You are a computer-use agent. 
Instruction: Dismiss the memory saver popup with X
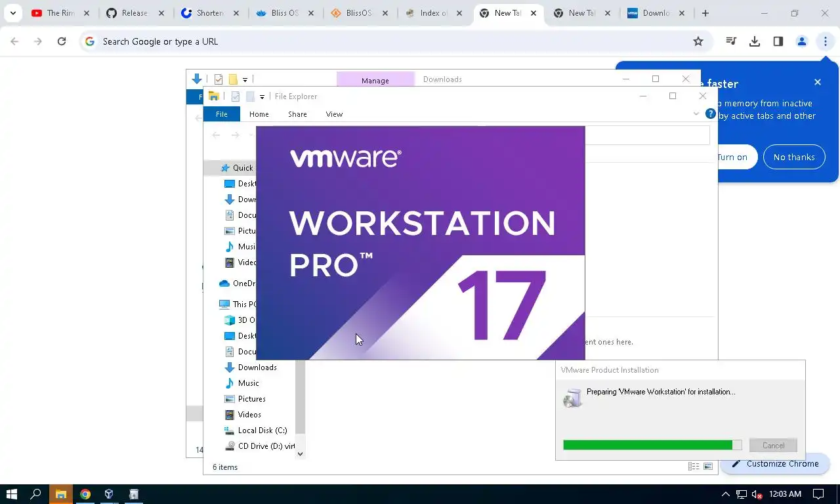pos(817,82)
